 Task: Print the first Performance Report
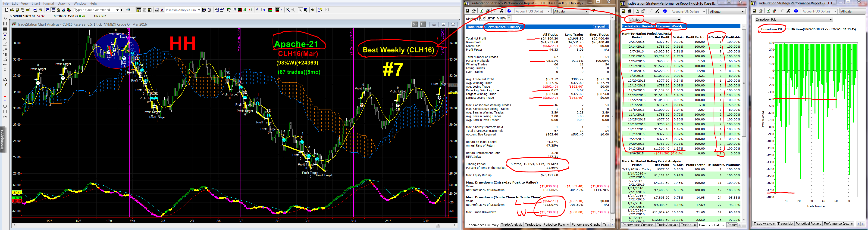pyautogui.click(x=474, y=11)
